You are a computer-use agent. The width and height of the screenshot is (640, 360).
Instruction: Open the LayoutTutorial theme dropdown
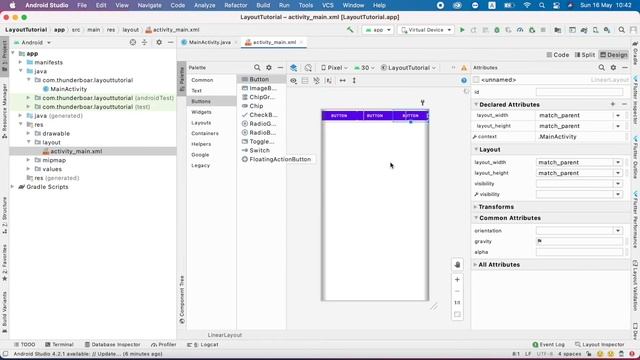point(408,68)
